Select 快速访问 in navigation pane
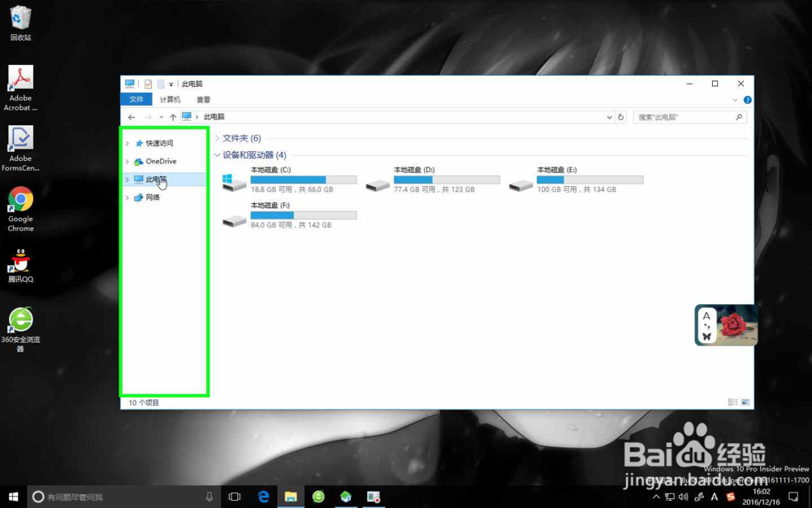Image resolution: width=812 pixels, height=508 pixels. click(159, 143)
